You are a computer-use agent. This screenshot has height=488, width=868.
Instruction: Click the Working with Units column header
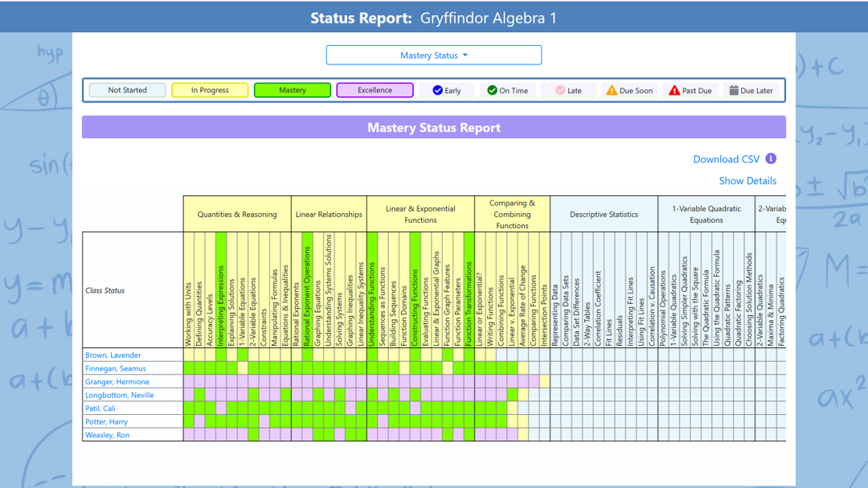pyautogui.click(x=189, y=289)
